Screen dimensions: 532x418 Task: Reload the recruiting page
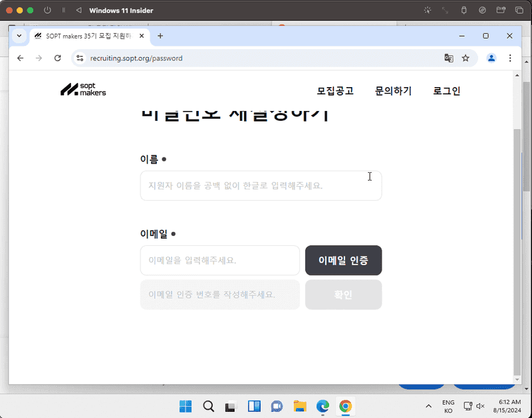point(57,58)
